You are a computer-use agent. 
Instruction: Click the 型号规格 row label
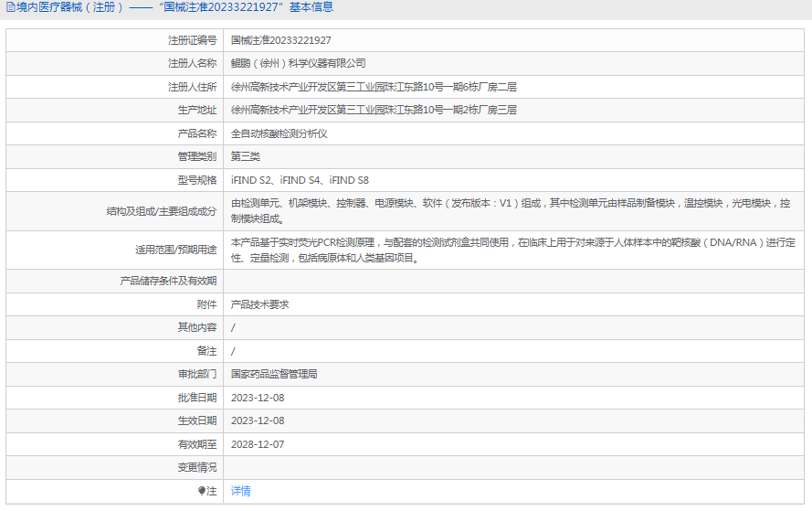pyautogui.click(x=197, y=180)
